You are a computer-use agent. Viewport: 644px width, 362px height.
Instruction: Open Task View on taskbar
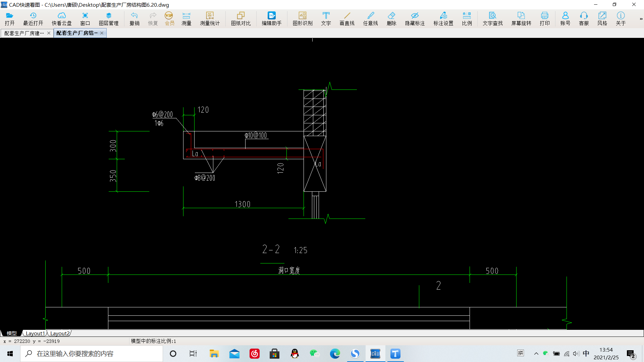point(193,354)
